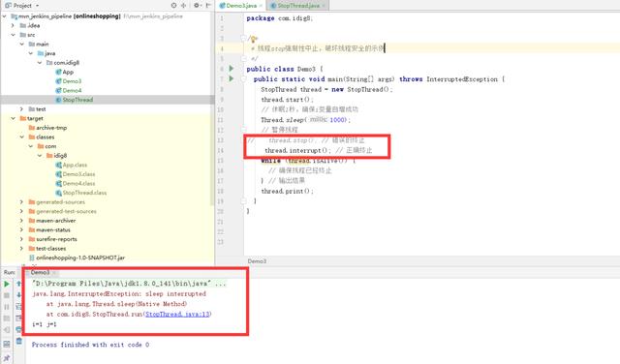Select StopThread class in project tree
The height and width of the screenshot is (364, 620).
[74, 100]
